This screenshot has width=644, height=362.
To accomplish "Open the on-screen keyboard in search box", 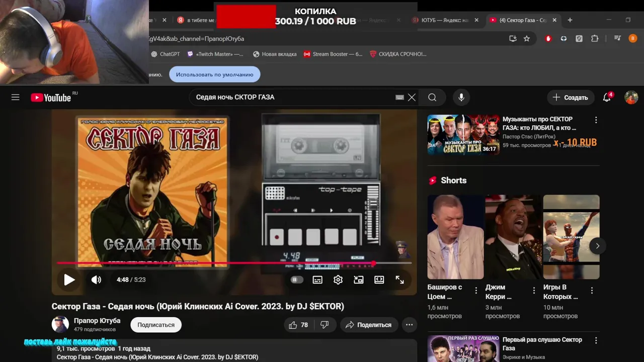I will (400, 98).
